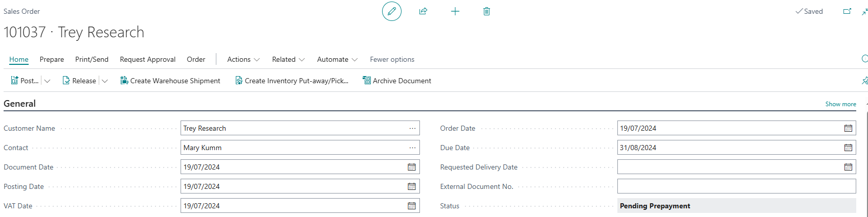Switch to the Order tab
This screenshot has width=868, height=217.
pos(196,59)
